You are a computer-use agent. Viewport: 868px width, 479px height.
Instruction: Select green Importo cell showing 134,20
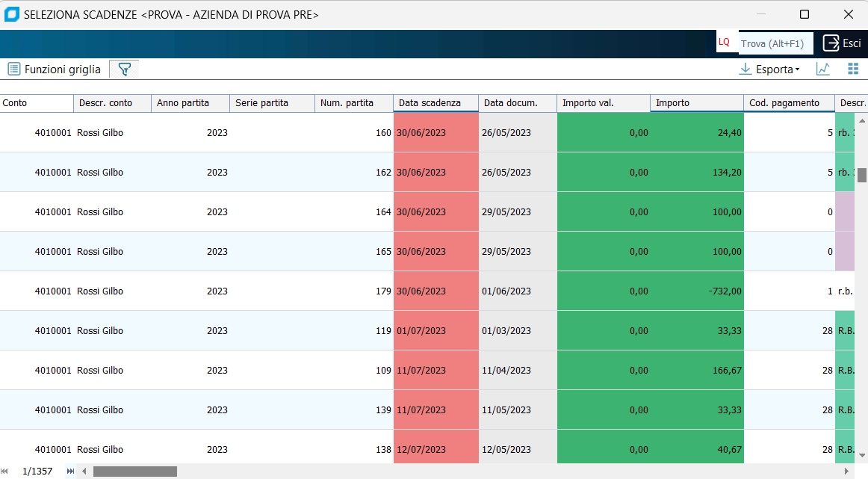(696, 172)
